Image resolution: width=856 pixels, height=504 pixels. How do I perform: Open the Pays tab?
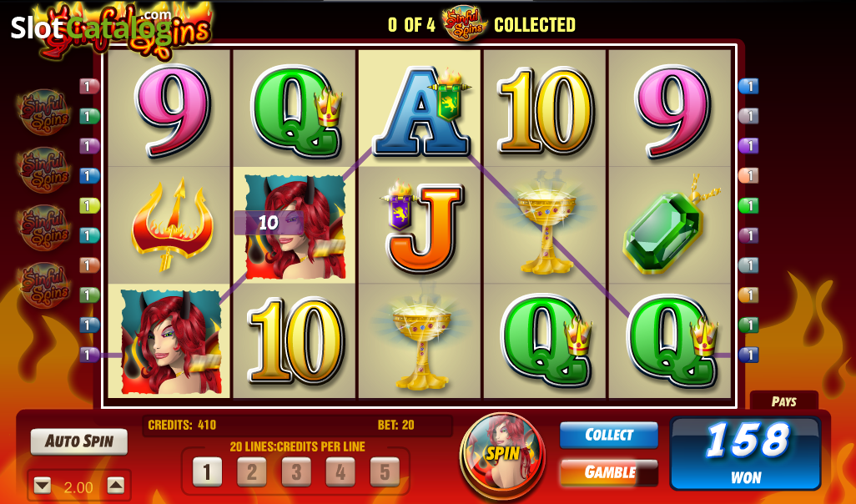(784, 401)
